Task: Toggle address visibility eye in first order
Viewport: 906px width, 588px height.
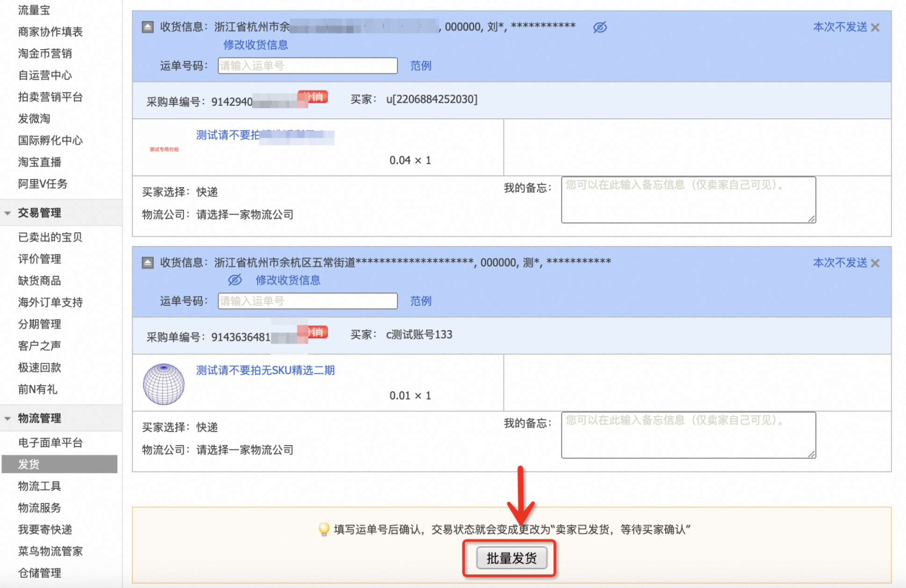Action: [600, 27]
